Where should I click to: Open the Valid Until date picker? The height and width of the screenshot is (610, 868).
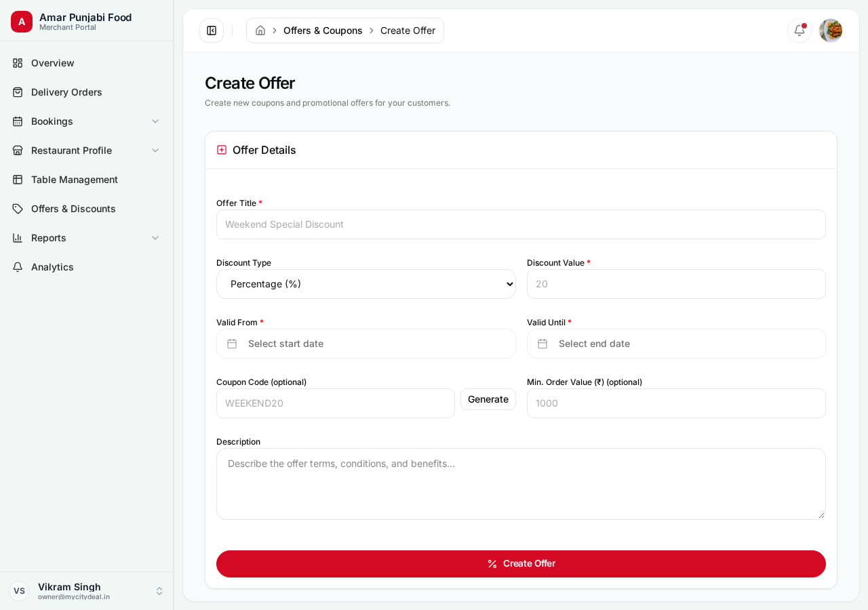click(x=676, y=344)
